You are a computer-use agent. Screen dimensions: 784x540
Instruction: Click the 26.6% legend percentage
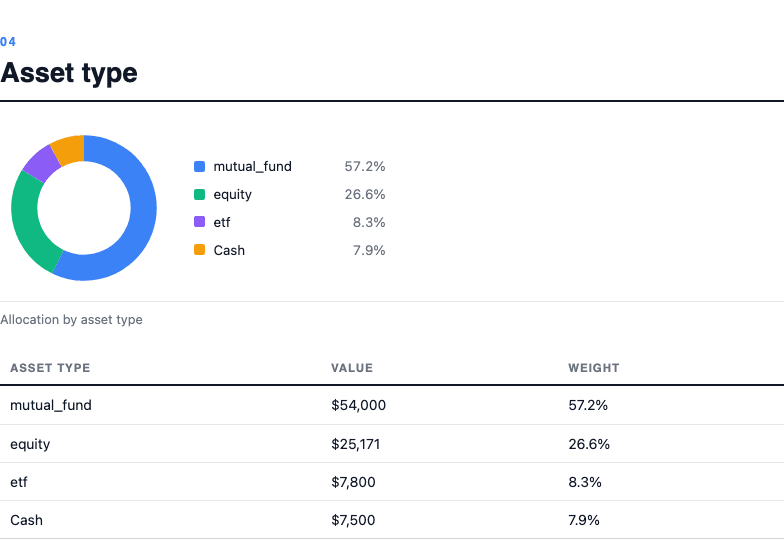coord(365,194)
